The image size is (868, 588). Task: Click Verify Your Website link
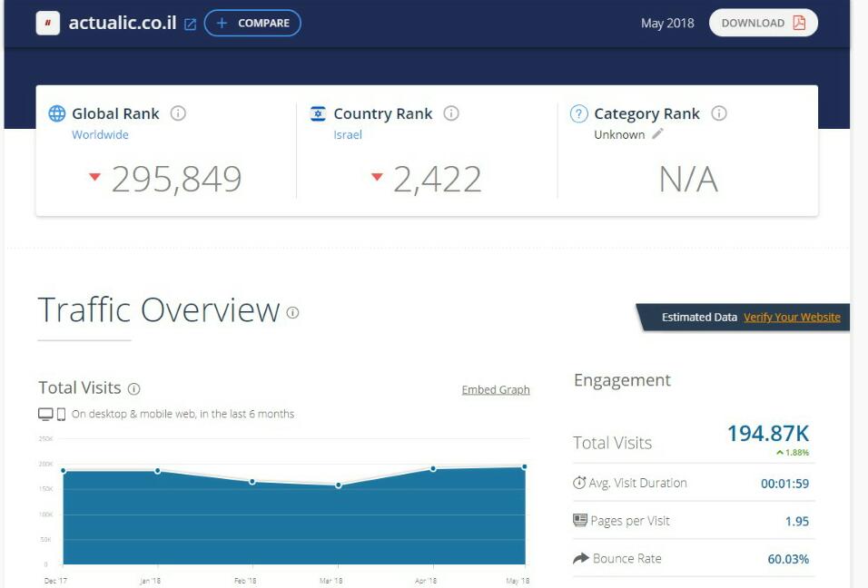pyautogui.click(x=792, y=318)
